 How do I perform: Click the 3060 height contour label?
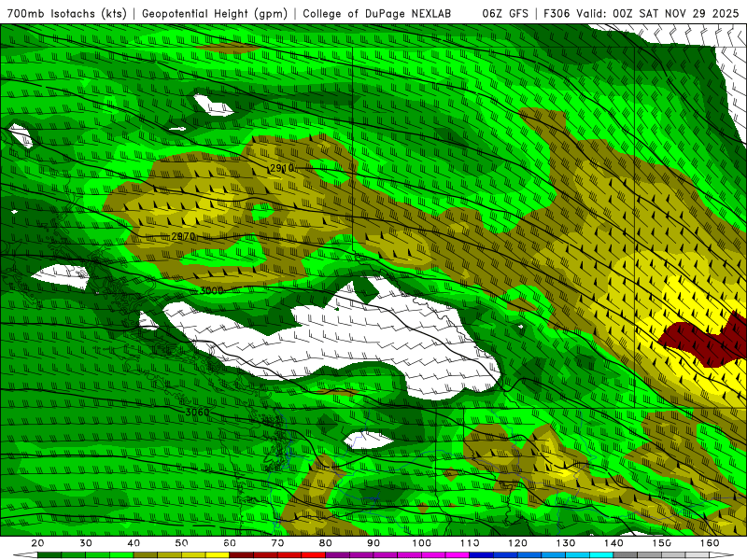pos(197,412)
